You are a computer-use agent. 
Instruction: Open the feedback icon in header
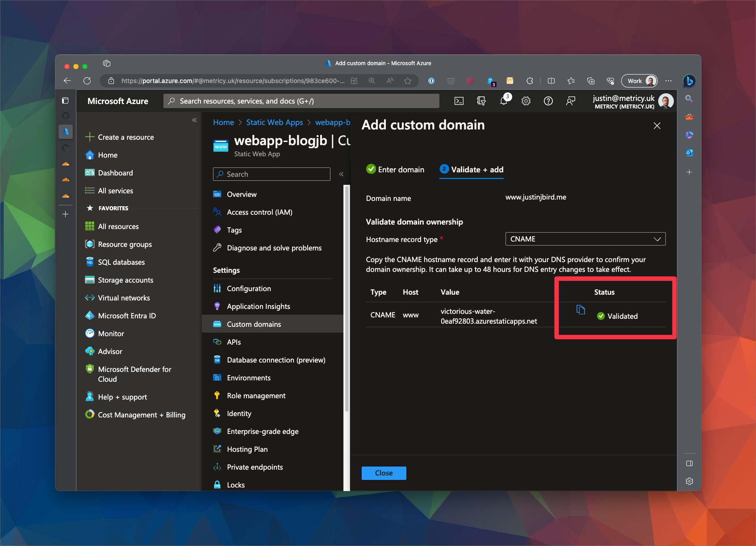[x=571, y=101]
